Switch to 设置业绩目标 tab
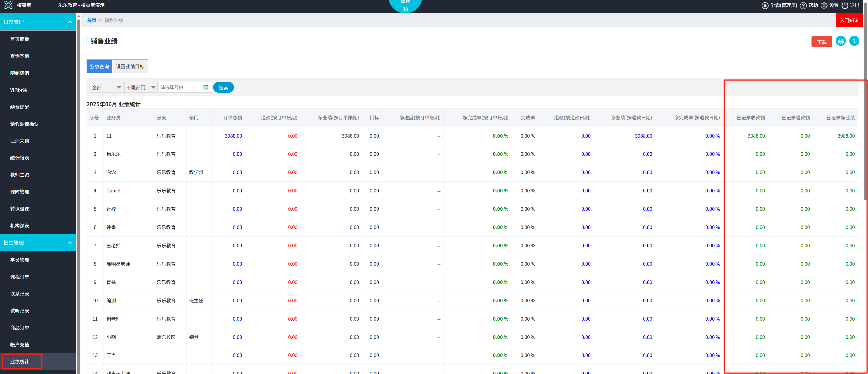The image size is (868, 374). [x=130, y=66]
